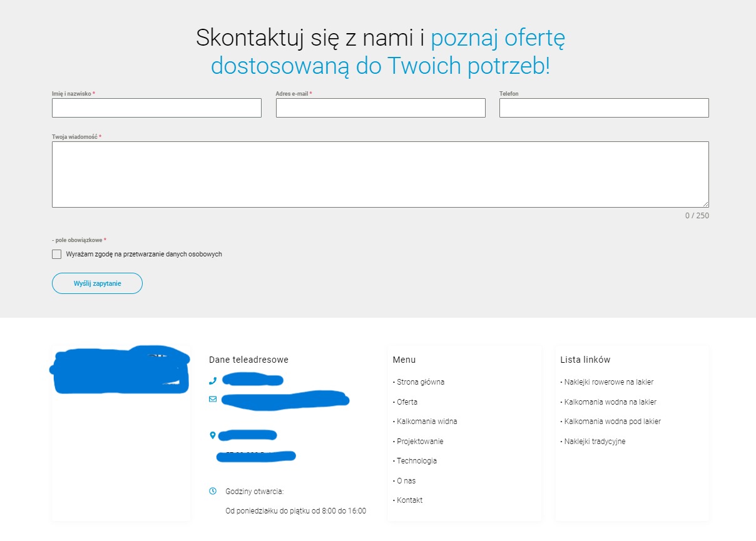Image resolution: width=756 pixels, height=541 pixels.
Task: Click the Technologia link
Action: tap(416, 460)
